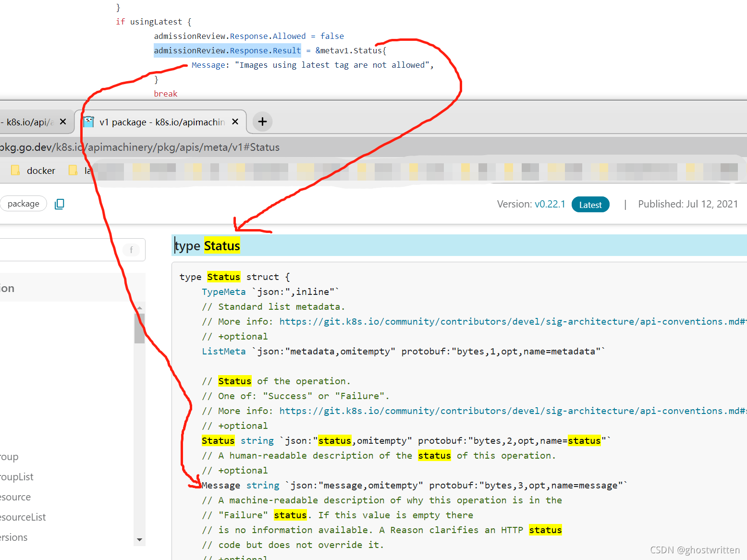This screenshot has height=560, width=747.
Task: Click the '// +optional' comment above ListMeta
Action: 235,337
